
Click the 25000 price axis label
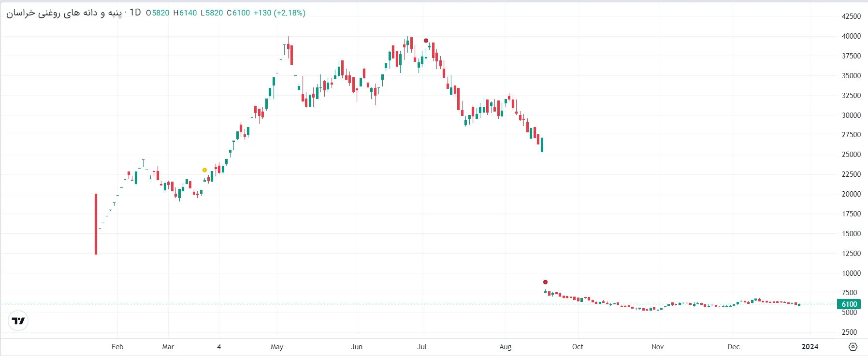851,155
